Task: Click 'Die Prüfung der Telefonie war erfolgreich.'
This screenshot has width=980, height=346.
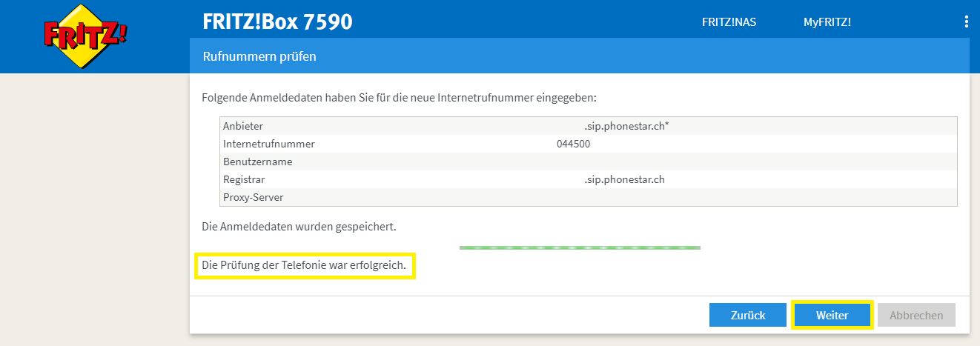Action: point(305,265)
